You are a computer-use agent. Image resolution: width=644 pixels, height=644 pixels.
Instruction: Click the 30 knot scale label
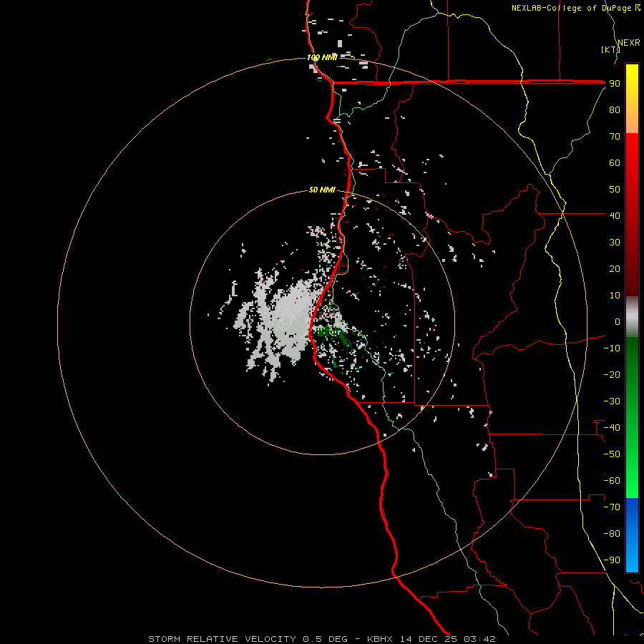click(615, 243)
